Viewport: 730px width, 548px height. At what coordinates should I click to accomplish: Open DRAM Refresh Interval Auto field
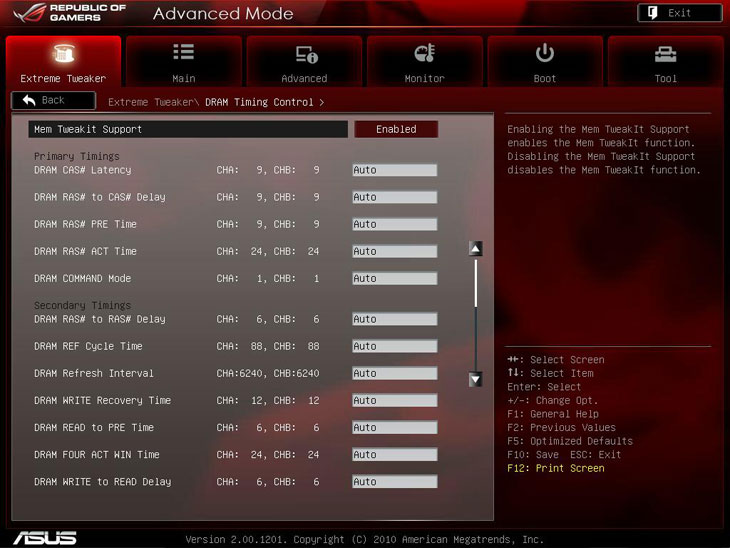[x=394, y=373]
